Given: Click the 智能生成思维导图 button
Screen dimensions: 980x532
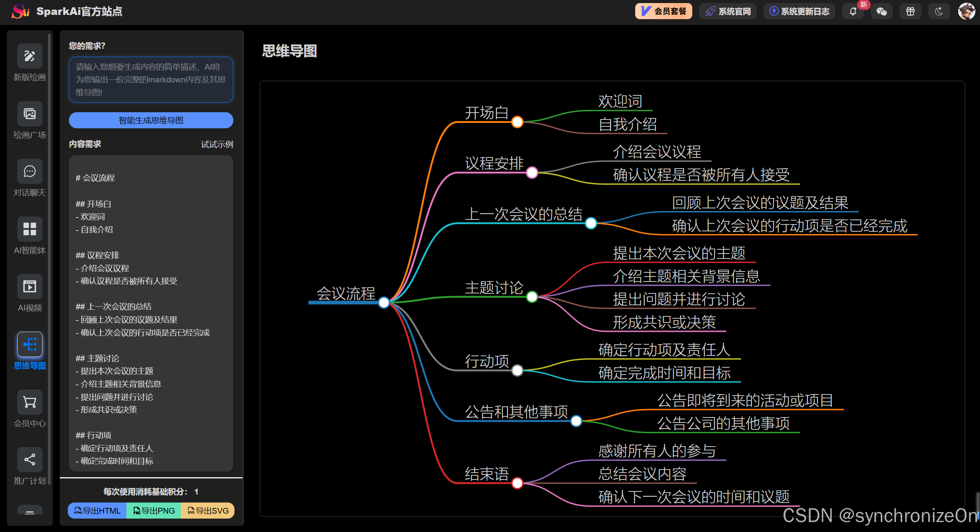Looking at the screenshot, I should (151, 121).
